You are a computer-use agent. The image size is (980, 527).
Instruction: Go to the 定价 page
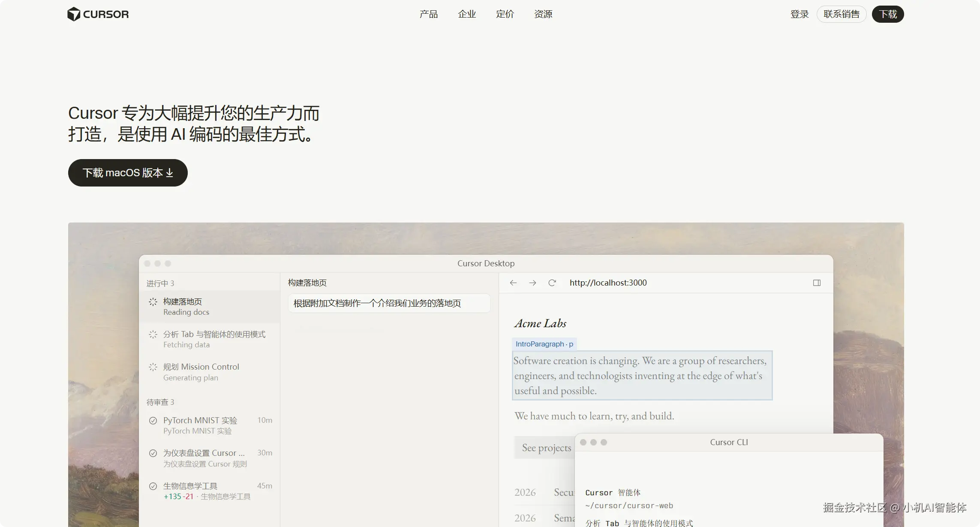tap(505, 14)
